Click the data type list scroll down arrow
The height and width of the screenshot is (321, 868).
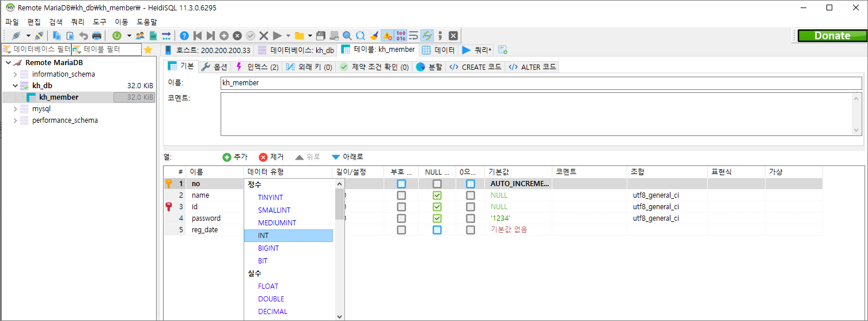(339, 316)
